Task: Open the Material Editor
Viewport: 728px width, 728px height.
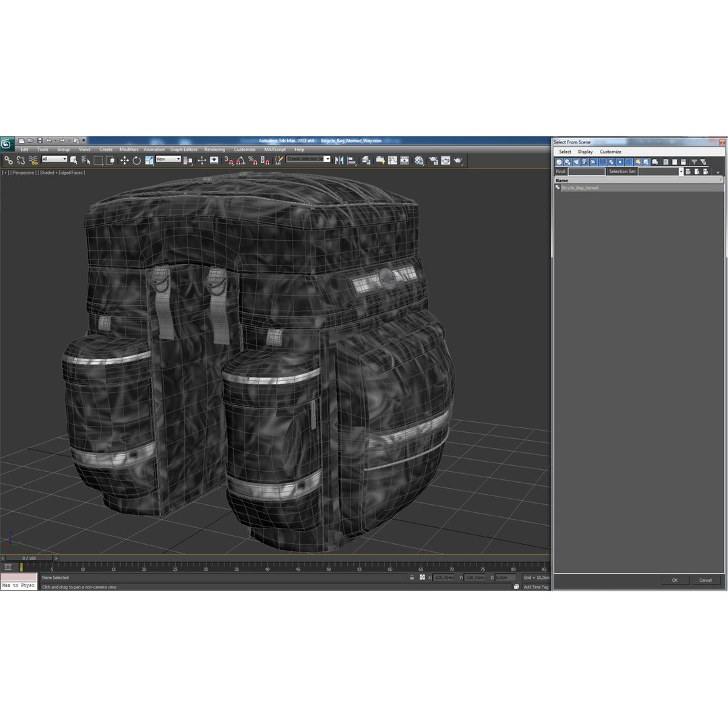Action: tap(419, 160)
